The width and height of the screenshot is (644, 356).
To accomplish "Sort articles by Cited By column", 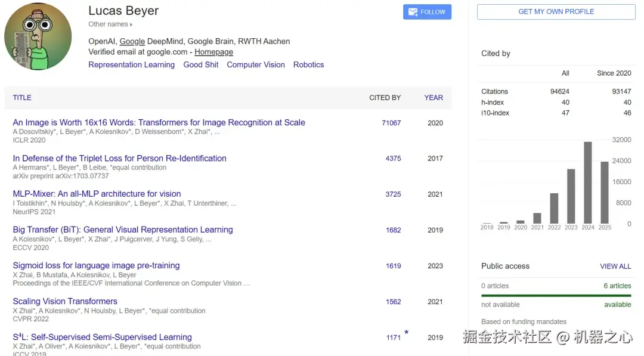I will point(385,97).
